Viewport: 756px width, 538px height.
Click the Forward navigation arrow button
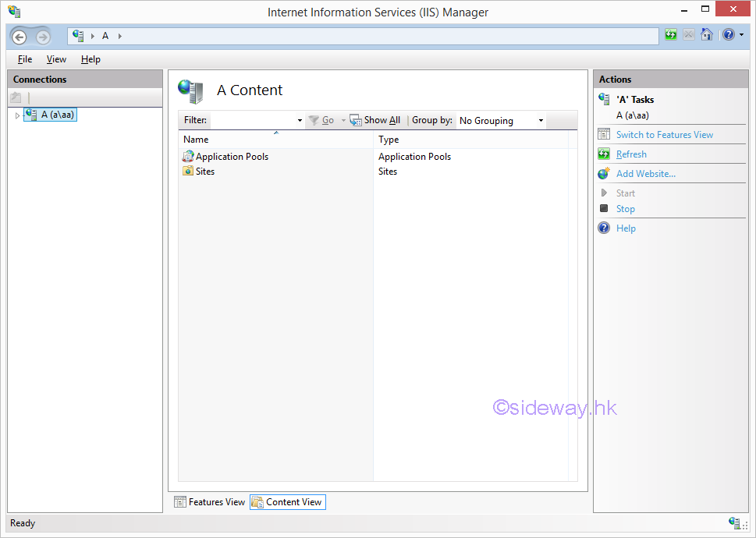pos(43,37)
